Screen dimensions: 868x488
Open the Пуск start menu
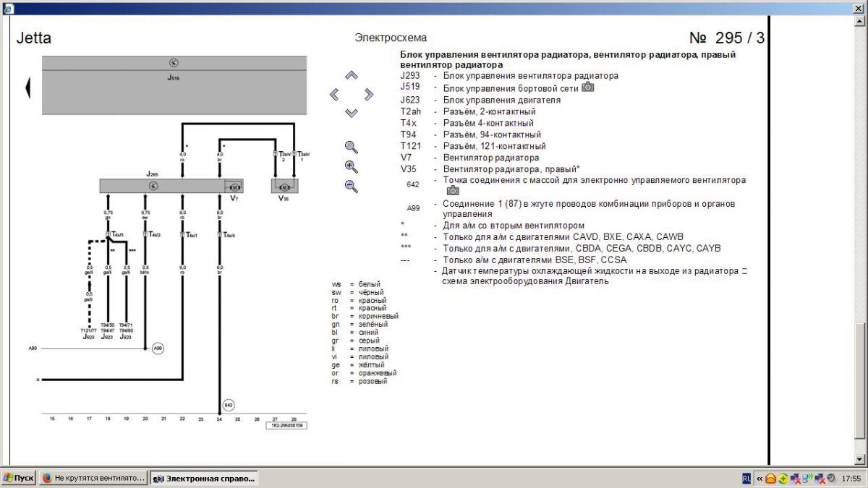click(18, 478)
